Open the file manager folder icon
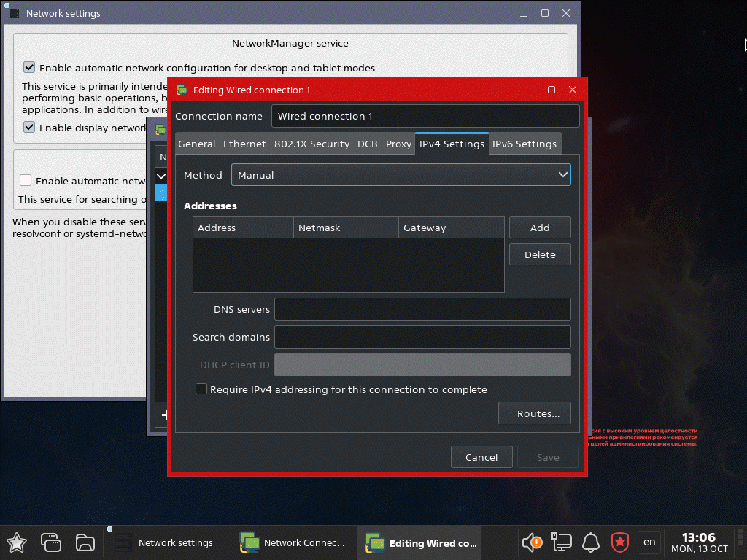 (85, 542)
